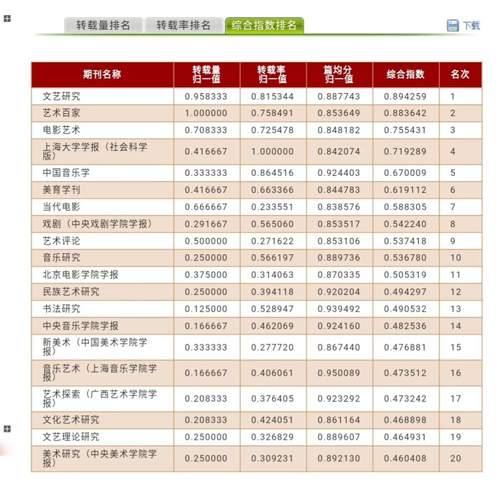Expand the top-left plus icon
Image resolution: width=500 pixels, height=486 pixels.
(x=7, y=18)
